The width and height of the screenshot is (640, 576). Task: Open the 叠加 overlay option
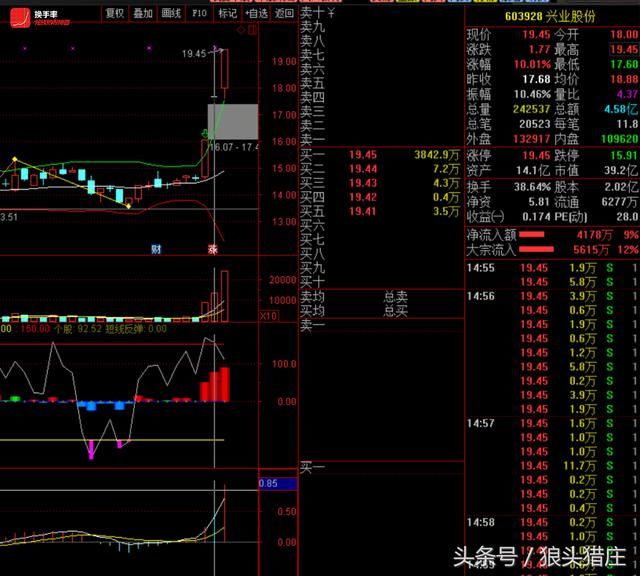(x=143, y=14)
